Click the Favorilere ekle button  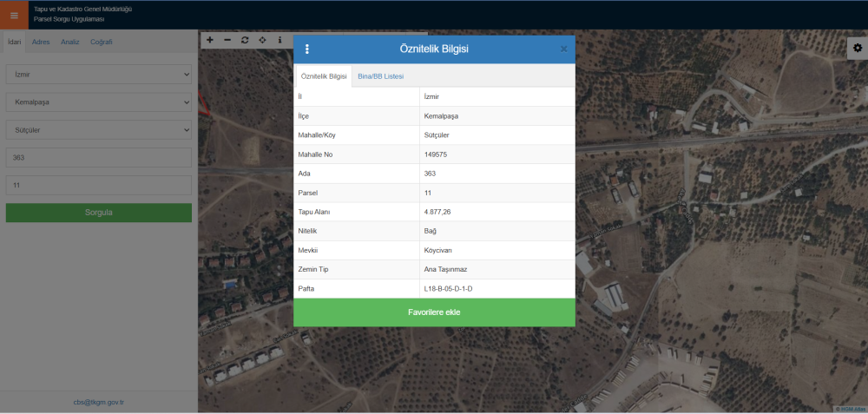tap(434, 312)
